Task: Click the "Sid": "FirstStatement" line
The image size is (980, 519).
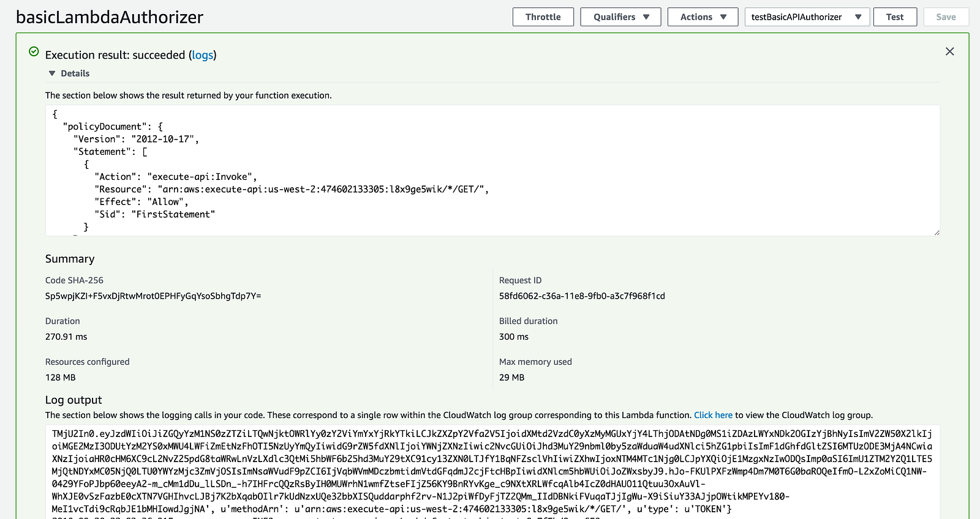Action: click(x=155, y=214)
